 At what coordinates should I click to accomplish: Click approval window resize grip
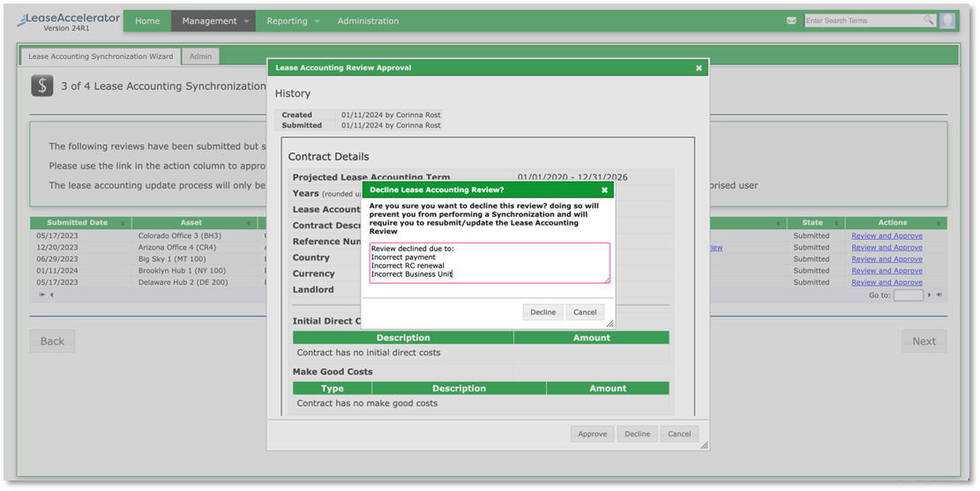coord(705,445)
